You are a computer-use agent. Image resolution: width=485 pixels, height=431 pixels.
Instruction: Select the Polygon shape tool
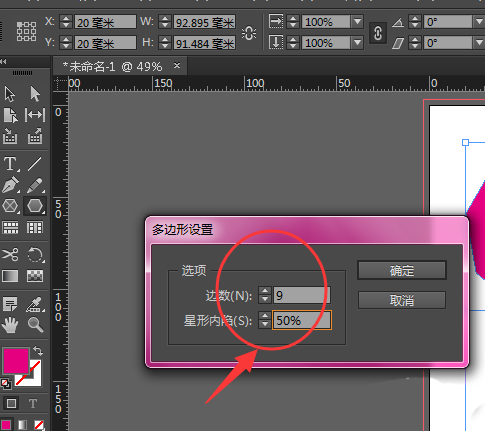click(35, 206)
